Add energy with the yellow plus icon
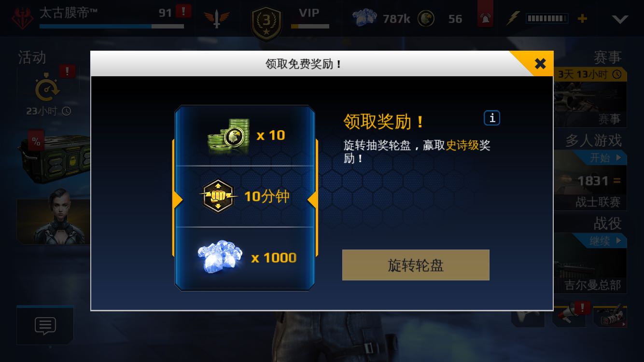Screen dimensions: 644x362 click(583, 18)
